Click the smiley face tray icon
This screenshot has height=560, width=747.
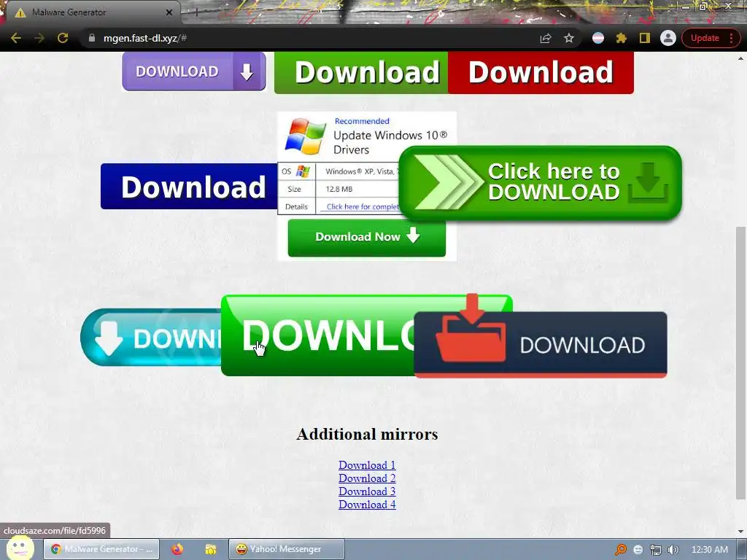point(638,550)
